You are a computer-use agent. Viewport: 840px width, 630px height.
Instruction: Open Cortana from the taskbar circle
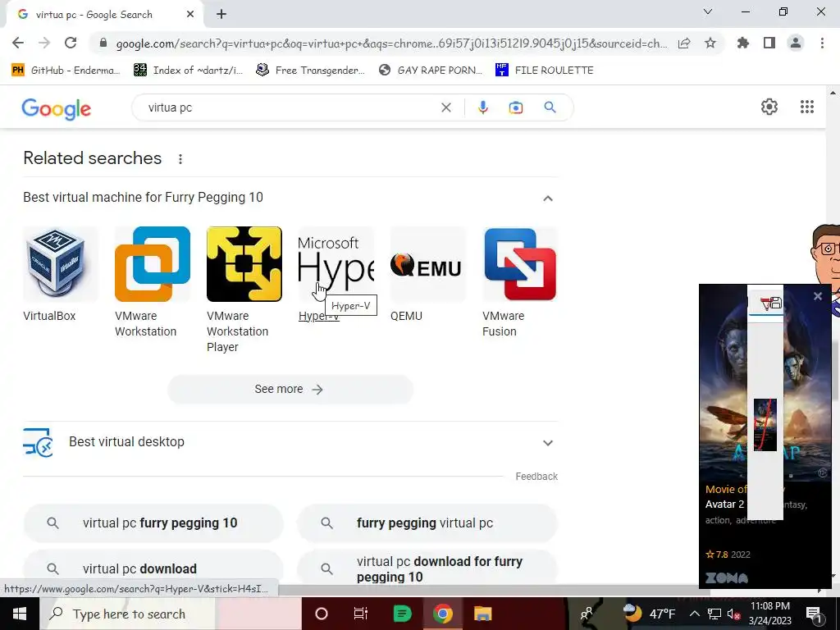[322, 614]
